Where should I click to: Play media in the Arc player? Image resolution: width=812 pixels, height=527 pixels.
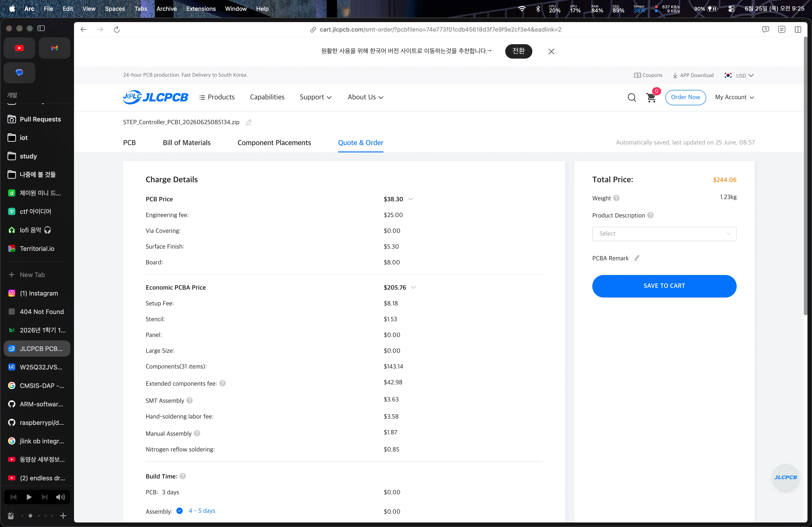pyautogui.click(x=29, y=497)
